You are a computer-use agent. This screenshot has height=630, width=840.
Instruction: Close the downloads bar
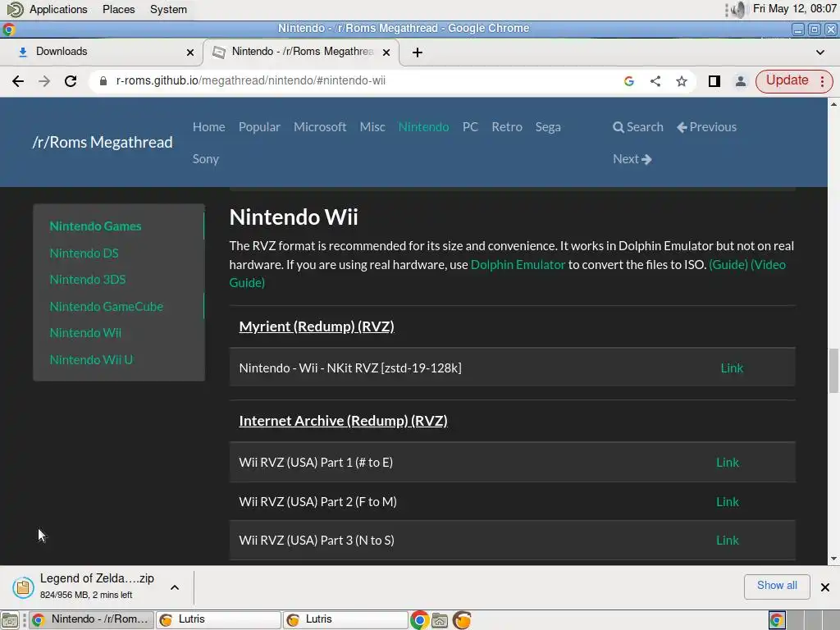click(825, 587)
